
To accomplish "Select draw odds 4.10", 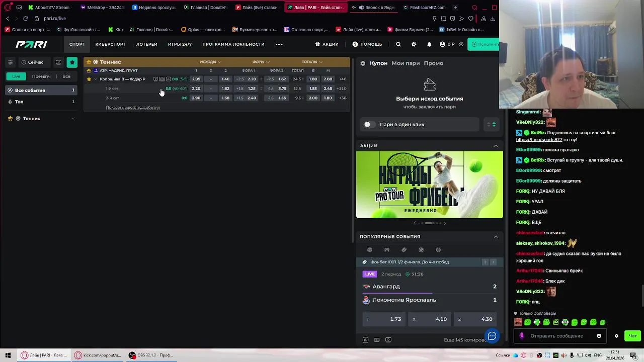I will coord(429,319).
